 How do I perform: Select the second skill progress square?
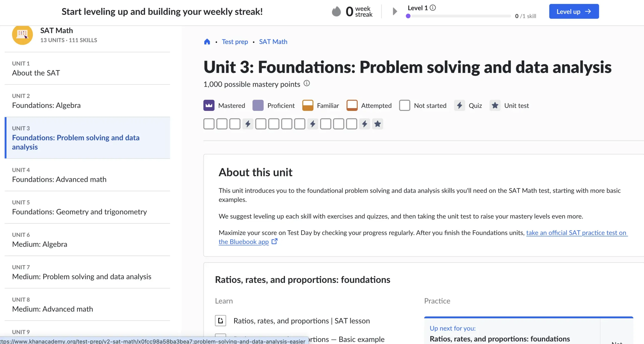coord(222,124)
